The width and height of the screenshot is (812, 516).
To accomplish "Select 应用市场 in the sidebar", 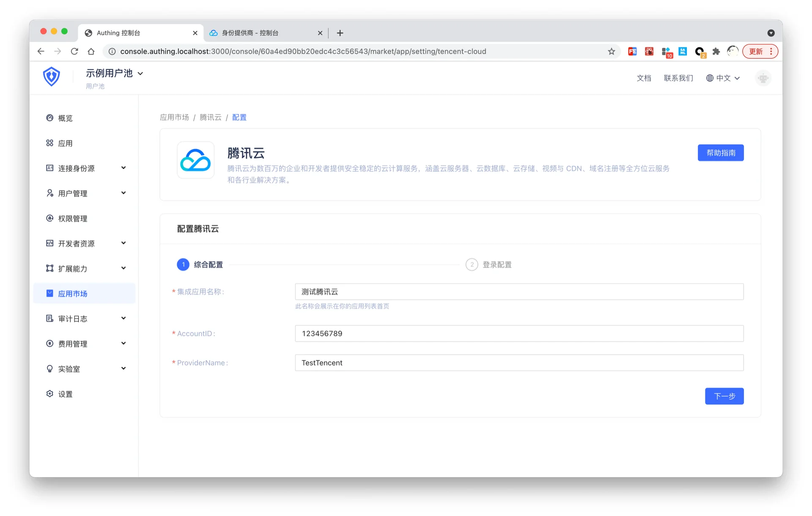I will click(x=85, y=293).
